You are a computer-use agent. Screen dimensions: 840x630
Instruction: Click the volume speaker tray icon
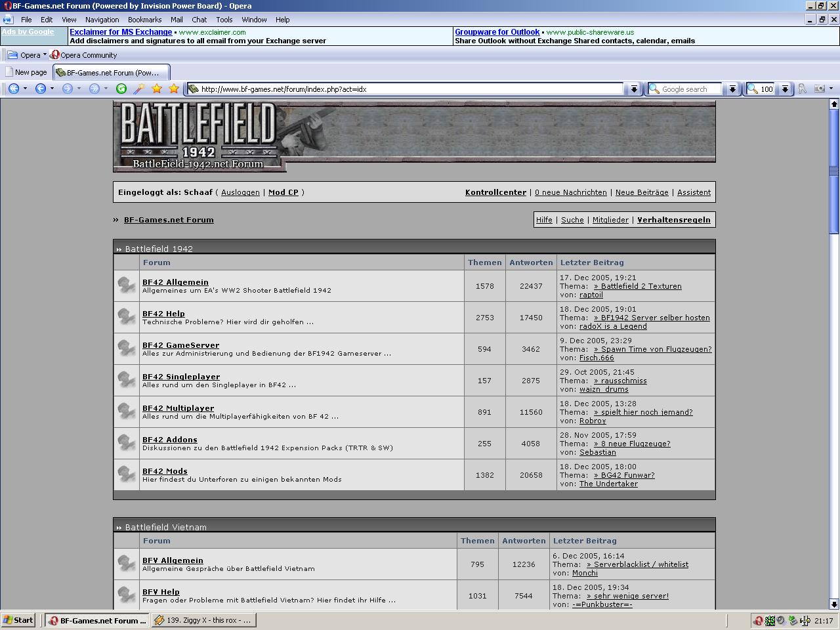point(781,620)
